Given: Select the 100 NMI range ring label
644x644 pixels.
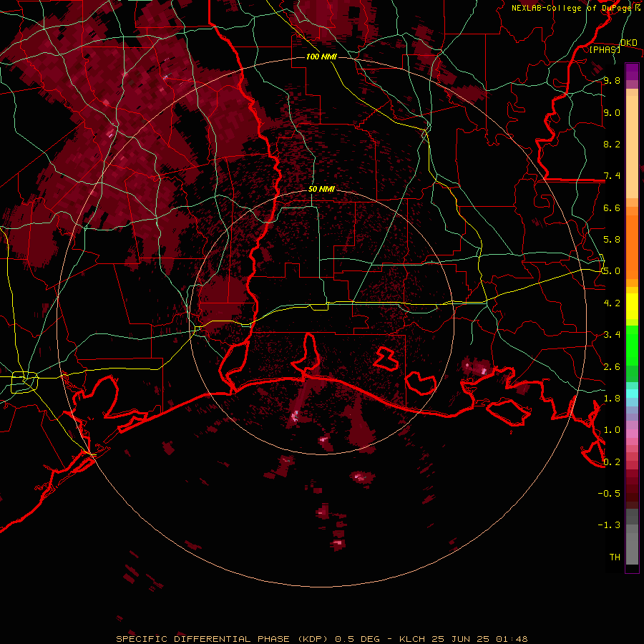Looking at the screenshot, I should (x=321, y=57).
